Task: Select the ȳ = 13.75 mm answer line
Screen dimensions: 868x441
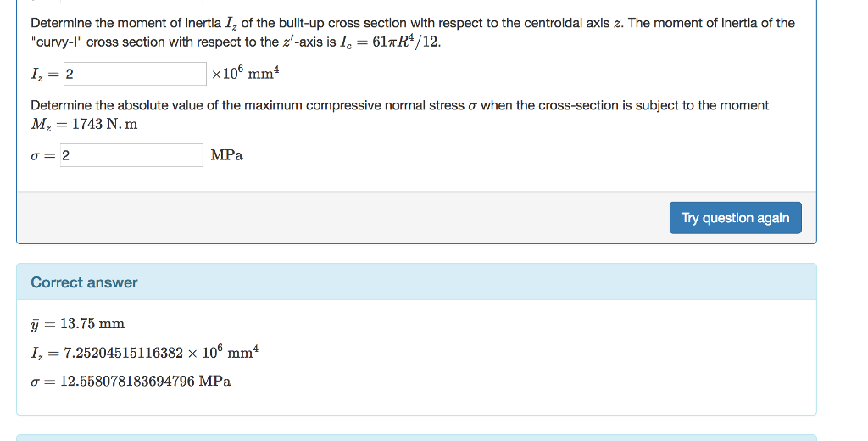Action: 78,323
